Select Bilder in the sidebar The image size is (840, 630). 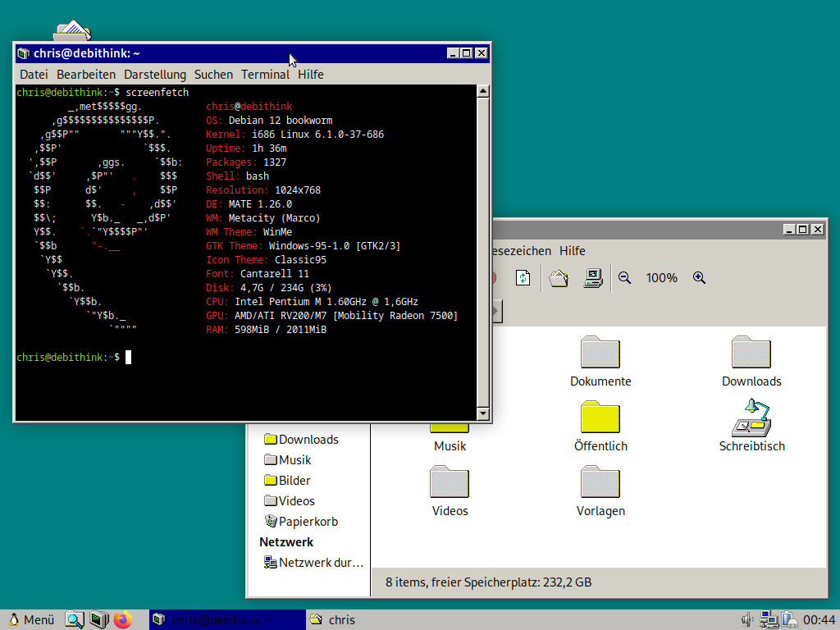point(287,480)
